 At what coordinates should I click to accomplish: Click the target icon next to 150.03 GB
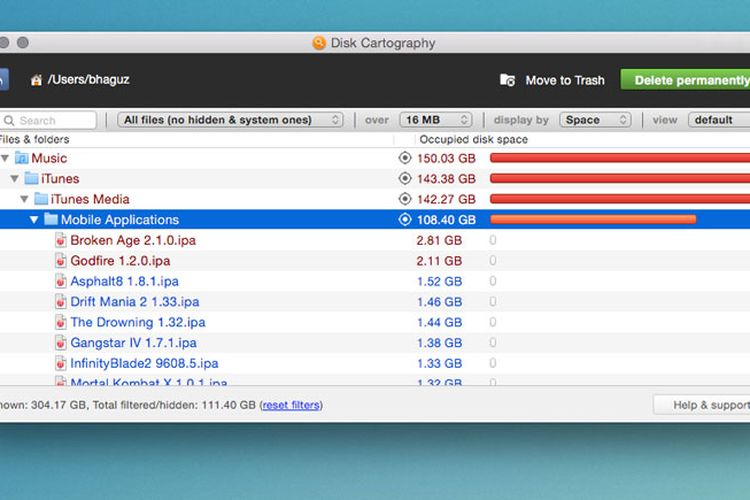[405, 158]
